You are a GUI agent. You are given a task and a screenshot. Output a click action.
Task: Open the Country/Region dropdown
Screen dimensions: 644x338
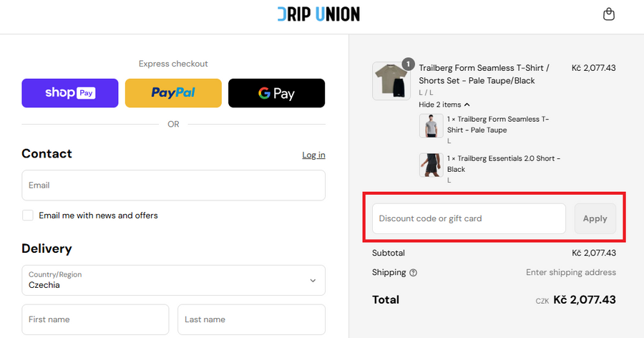[173, 280]
